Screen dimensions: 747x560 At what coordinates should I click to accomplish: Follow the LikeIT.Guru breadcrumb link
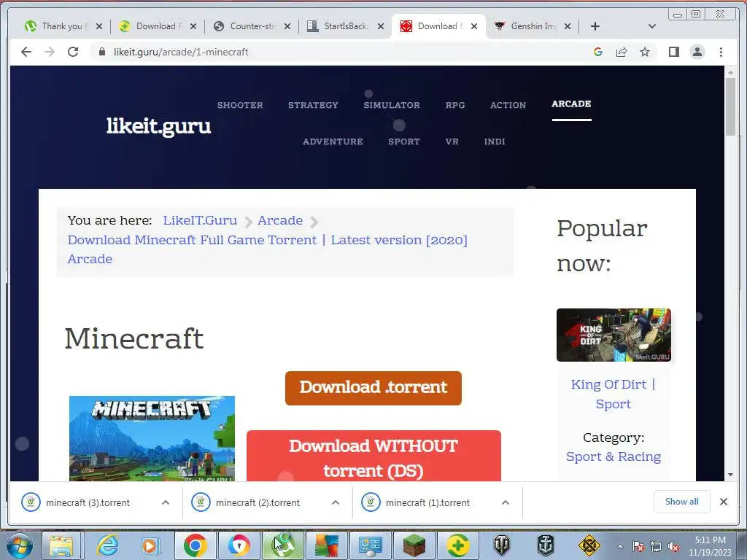[x=200, y=220]
